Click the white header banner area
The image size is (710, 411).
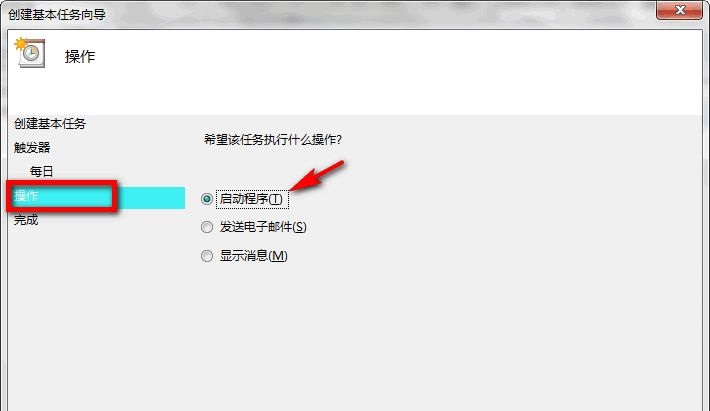[355, 72]
